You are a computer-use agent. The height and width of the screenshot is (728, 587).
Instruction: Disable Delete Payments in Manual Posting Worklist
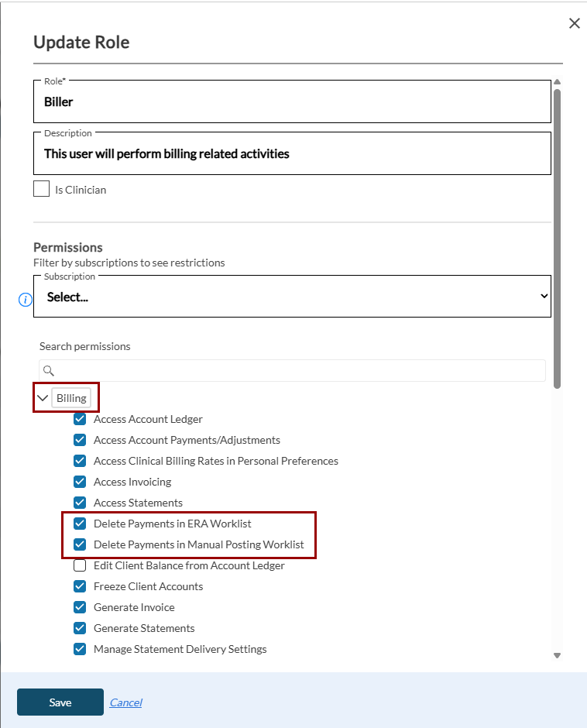point(80,544)
